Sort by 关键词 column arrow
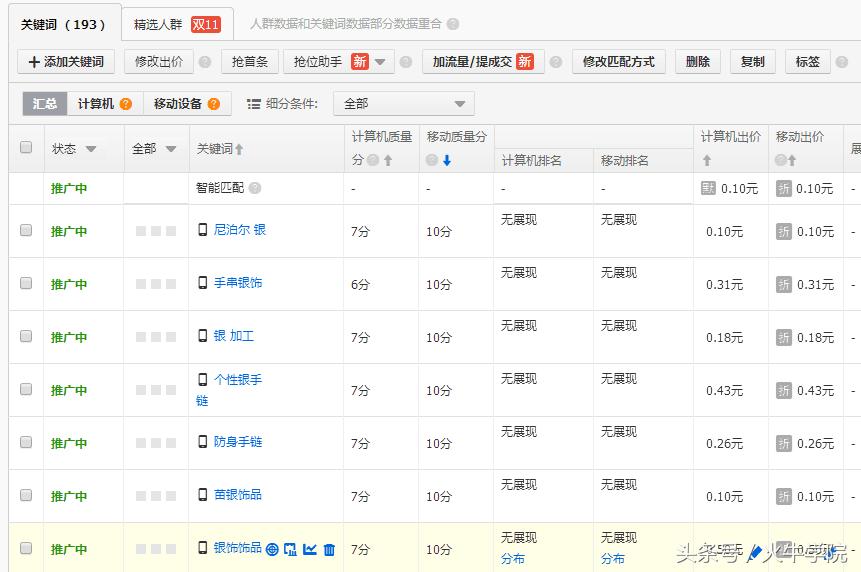The image size is (861, 572). tap(239, 149)
